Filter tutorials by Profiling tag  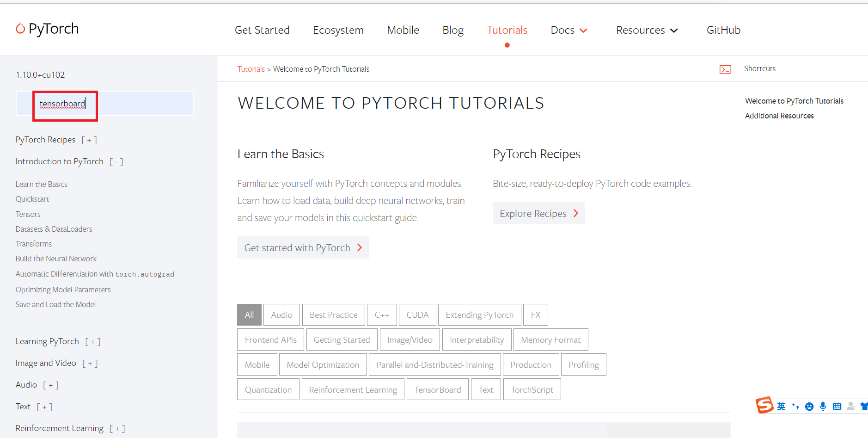pyautogui.click(x=584, y=364)
